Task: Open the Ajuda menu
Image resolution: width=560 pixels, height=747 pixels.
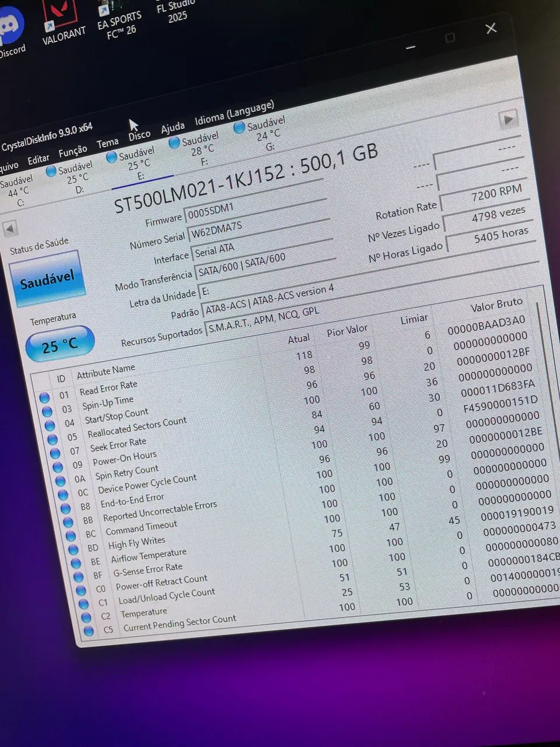Action: [173, 127]
